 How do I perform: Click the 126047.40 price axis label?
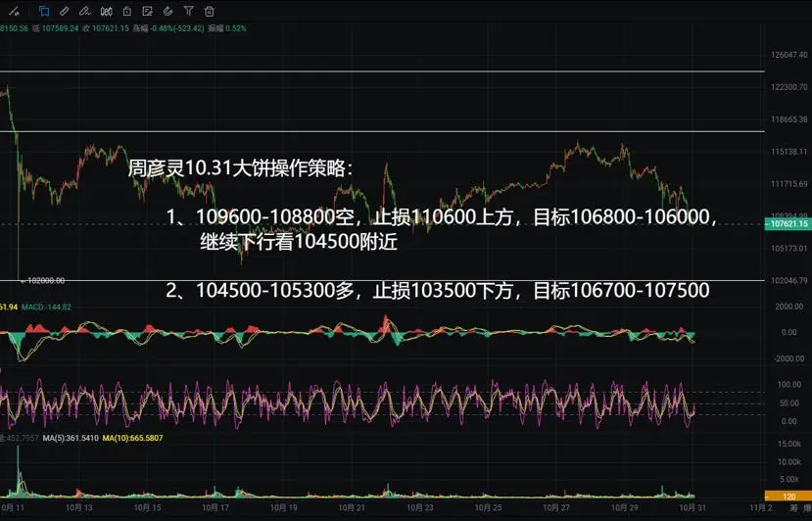[x=788, y=55]
